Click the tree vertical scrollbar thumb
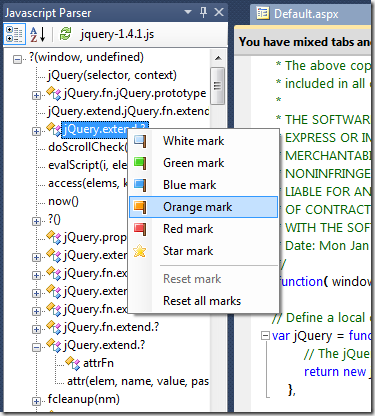The height and width of the screenshot is (416, 375). pos(218,86)
